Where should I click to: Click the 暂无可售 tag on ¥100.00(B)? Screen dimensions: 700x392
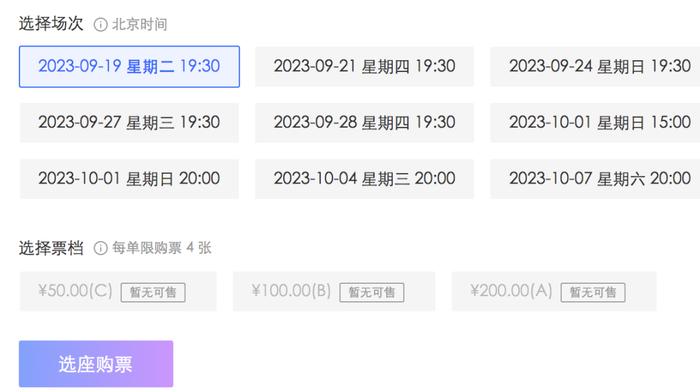pos(372,292)
